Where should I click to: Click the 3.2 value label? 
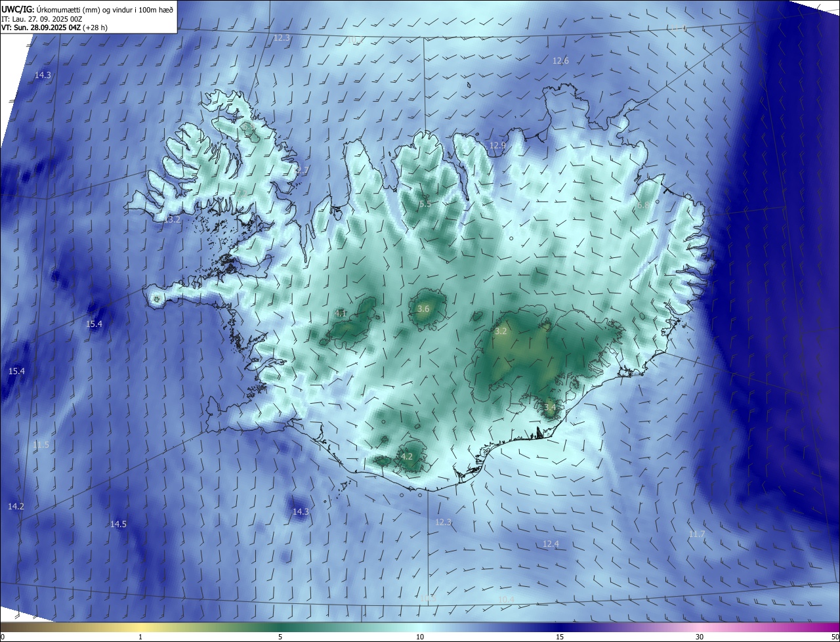[501, 332]
